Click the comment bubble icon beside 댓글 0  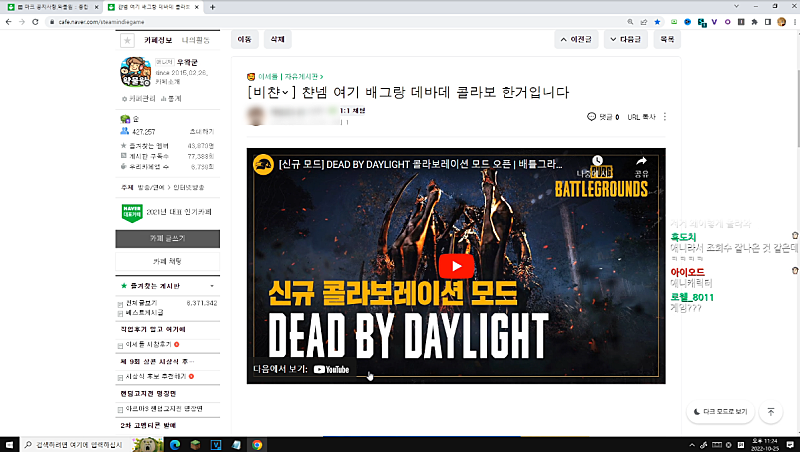[592, 117]
